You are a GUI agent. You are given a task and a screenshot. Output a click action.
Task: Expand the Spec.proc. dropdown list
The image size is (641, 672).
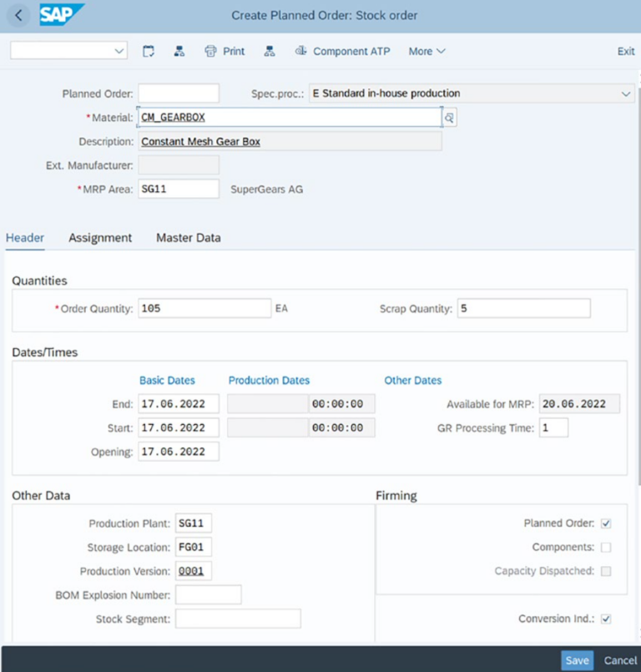point(626,93)
